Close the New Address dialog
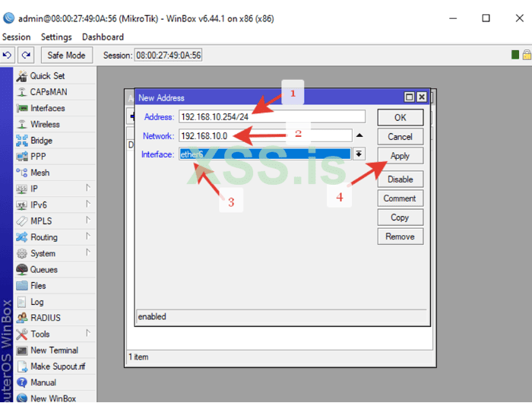 coord(421,97)
